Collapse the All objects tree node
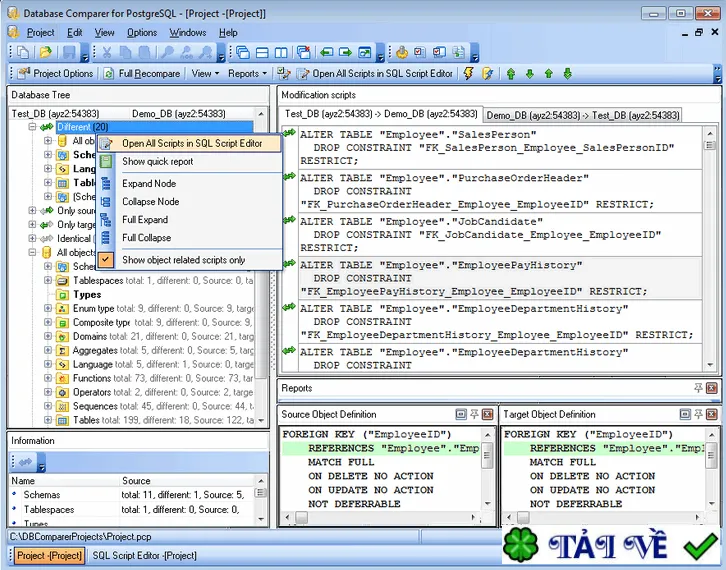726x570 pixels. [x=32, y=252]
